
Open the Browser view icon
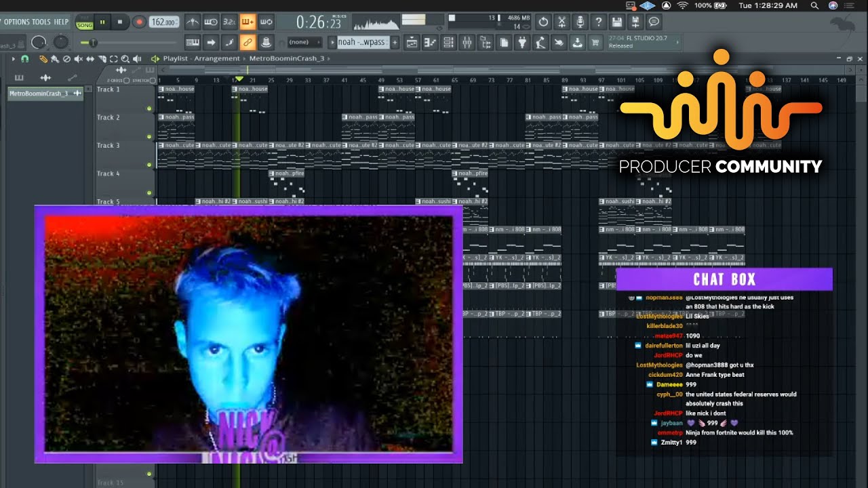pos(485,42)
